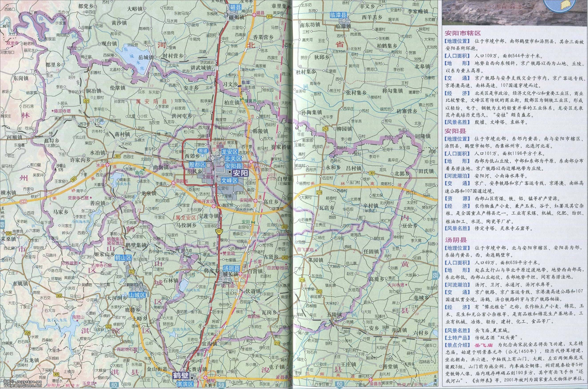This screenshot has height=389, width=588.
Task: Click the 316 road shield near 磁县
Action: [270, 17]
